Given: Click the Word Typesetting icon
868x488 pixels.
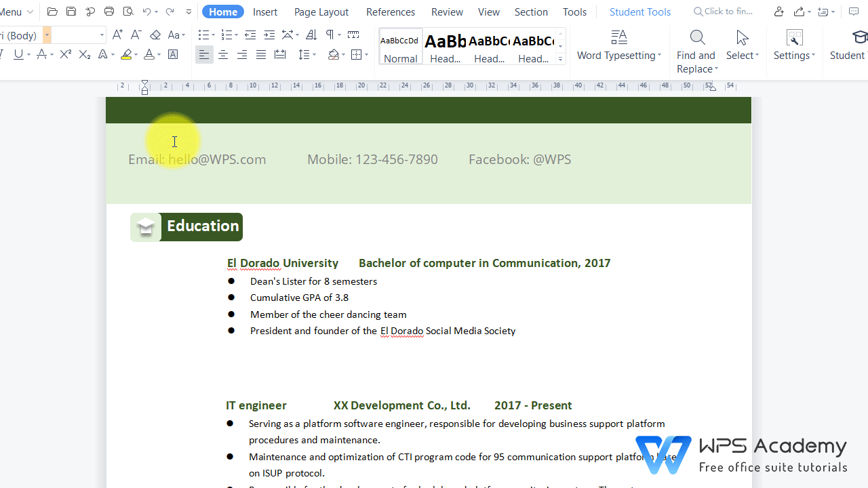Looking at the screenshot, I should 618,37.
